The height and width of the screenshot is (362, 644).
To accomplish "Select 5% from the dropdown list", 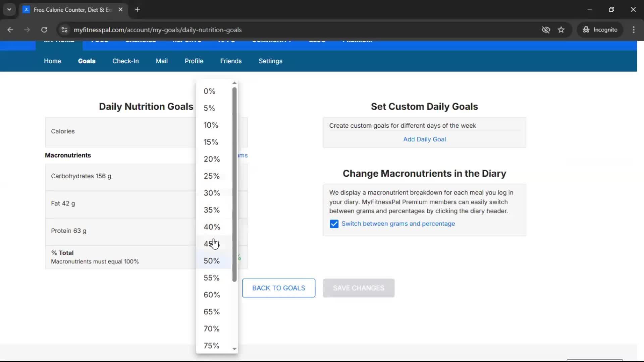I will pyautogui.click(x=214, y=108).
